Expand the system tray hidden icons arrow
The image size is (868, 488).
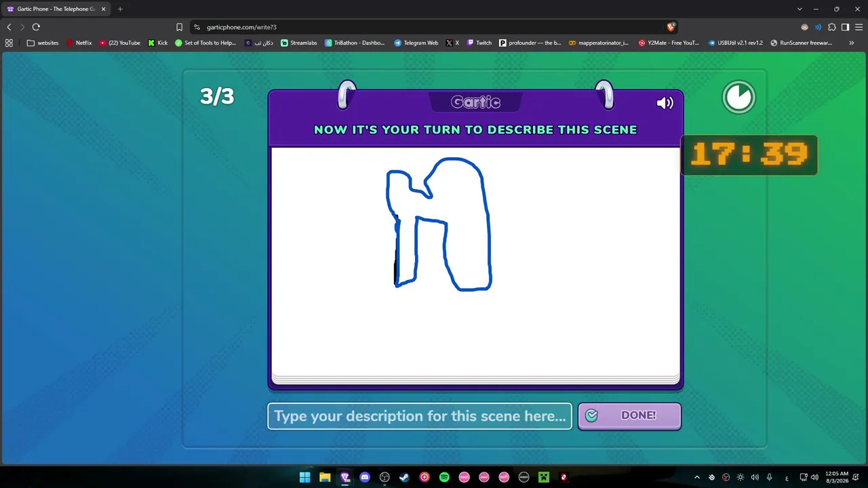(x=696, y=477)
